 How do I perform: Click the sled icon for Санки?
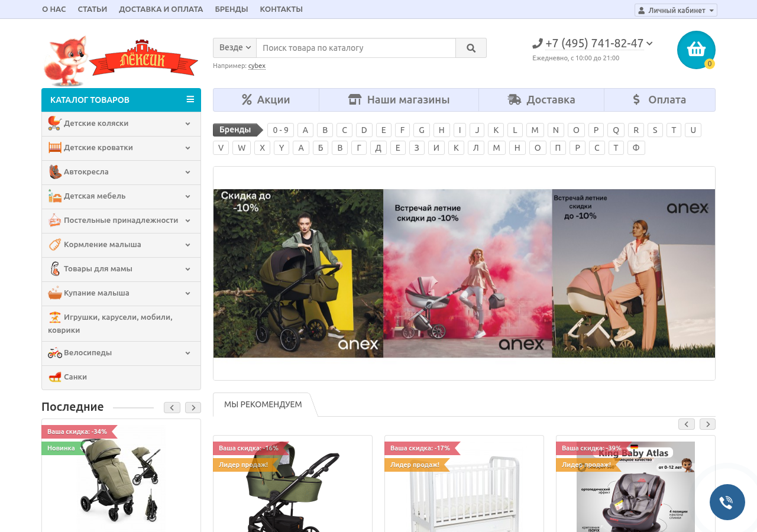55,377
